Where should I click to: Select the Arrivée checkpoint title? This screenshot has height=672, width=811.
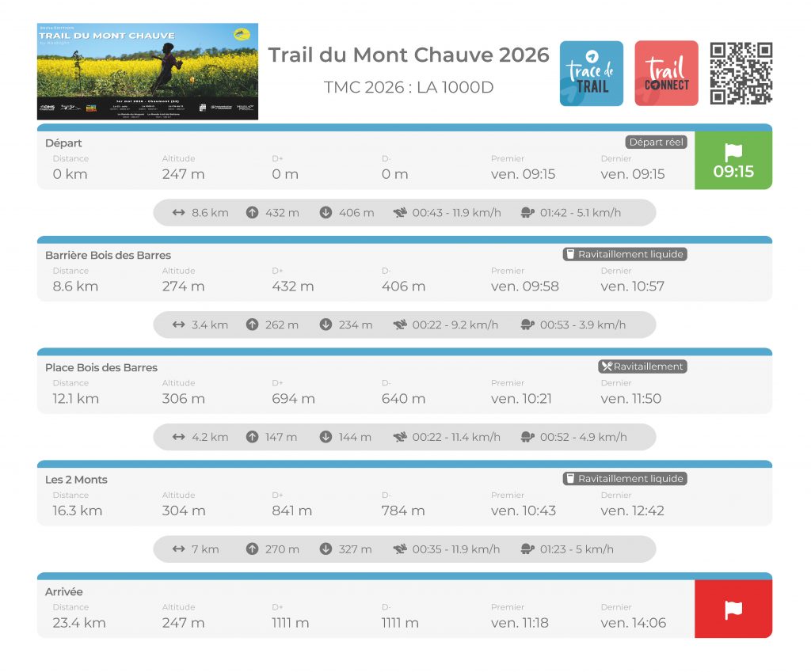click(64, 591)
